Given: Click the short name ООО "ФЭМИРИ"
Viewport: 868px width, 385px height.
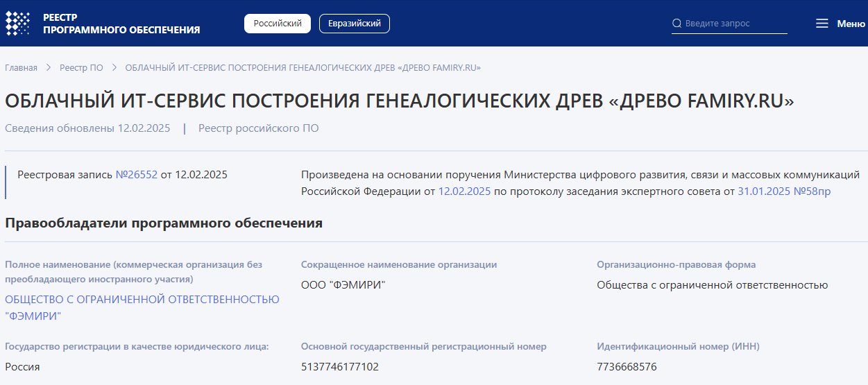Looking at the screenshot, I should (x=343, y=285).
